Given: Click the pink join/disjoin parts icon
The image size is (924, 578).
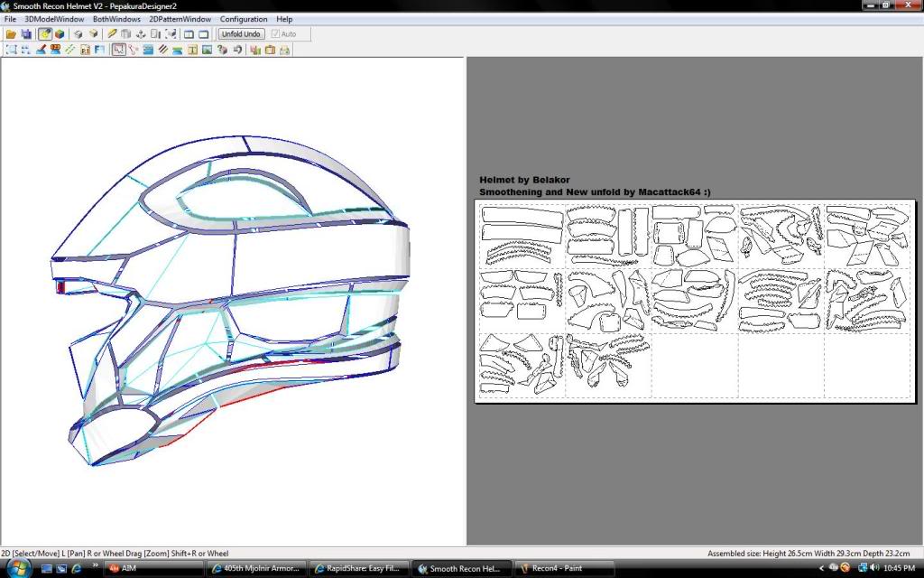Looking at the screenshot, I should (134, 50).
